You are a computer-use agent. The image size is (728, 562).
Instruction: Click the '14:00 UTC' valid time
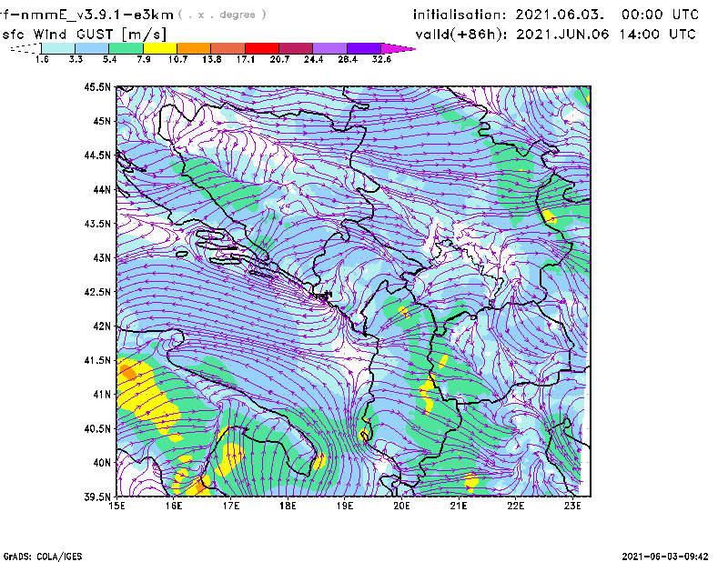click(657, 35)
